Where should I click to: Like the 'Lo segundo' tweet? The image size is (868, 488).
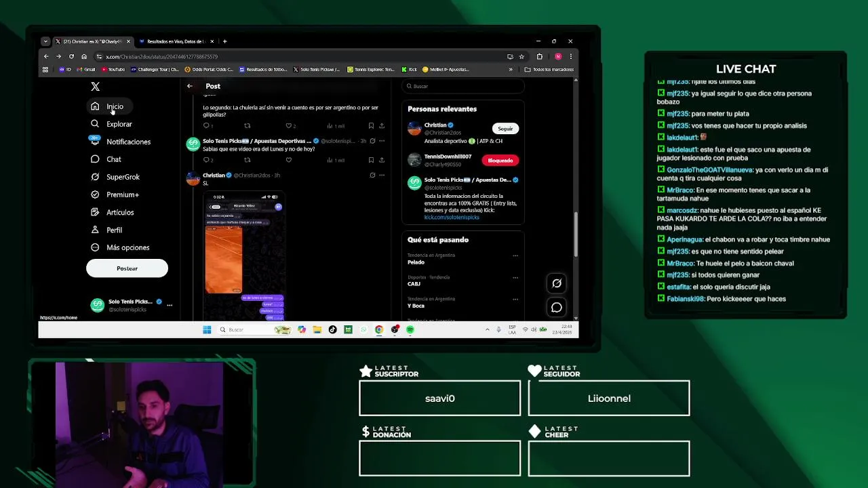click(x=290, y=125)
